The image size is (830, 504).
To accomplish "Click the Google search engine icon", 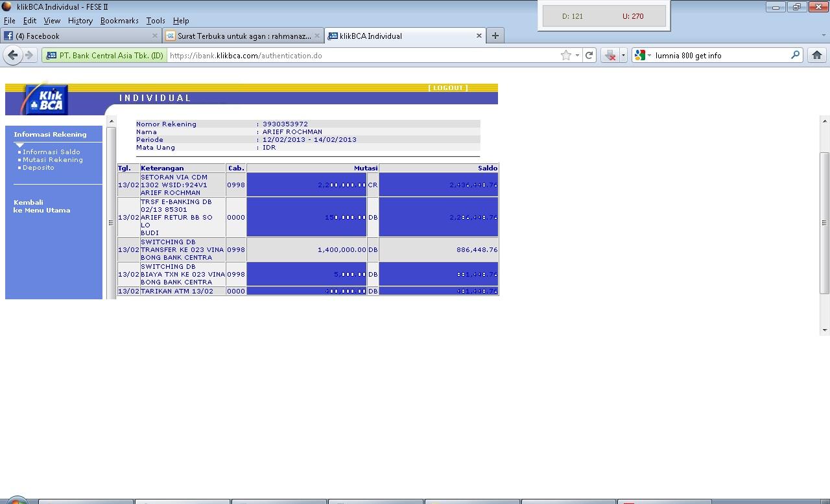I will [639, 56].
